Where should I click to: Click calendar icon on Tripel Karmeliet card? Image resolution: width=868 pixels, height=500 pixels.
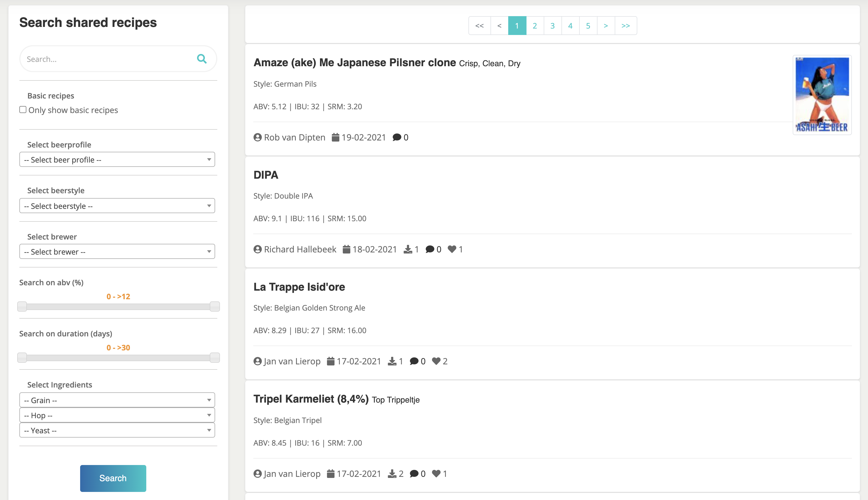(331, 474)
